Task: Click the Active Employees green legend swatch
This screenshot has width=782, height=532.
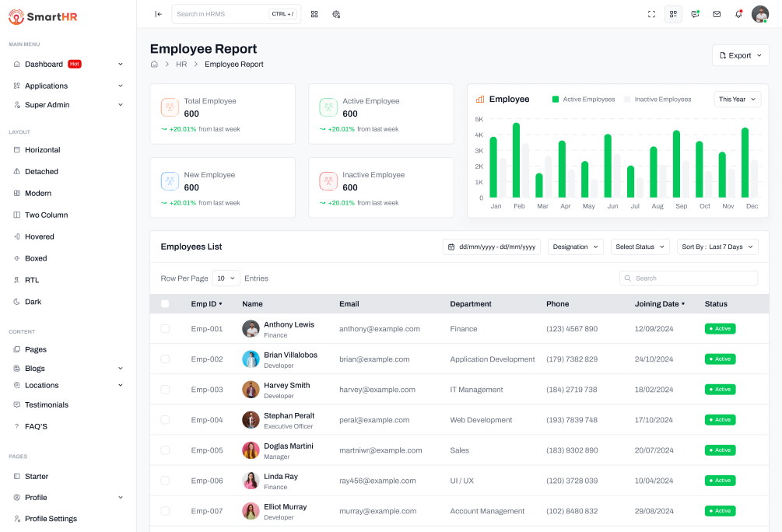Action: (x=556, y=100)
